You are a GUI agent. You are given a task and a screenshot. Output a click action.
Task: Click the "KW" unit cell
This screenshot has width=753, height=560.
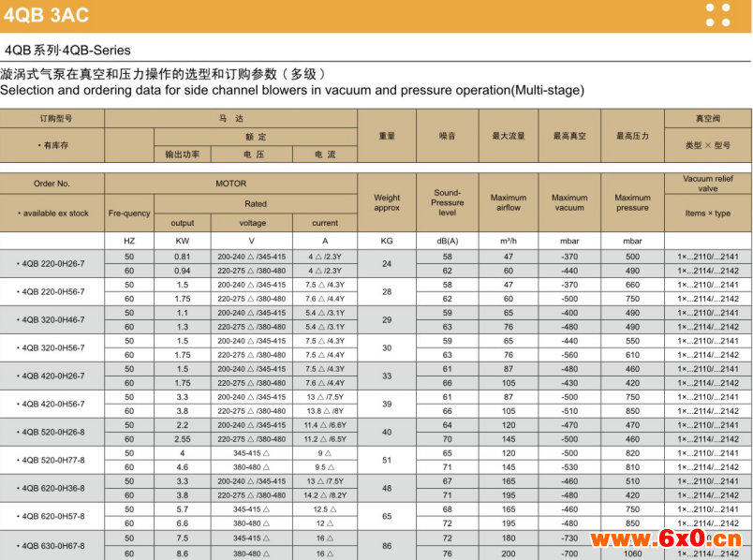pyautogui.click(x=183, y=241)
